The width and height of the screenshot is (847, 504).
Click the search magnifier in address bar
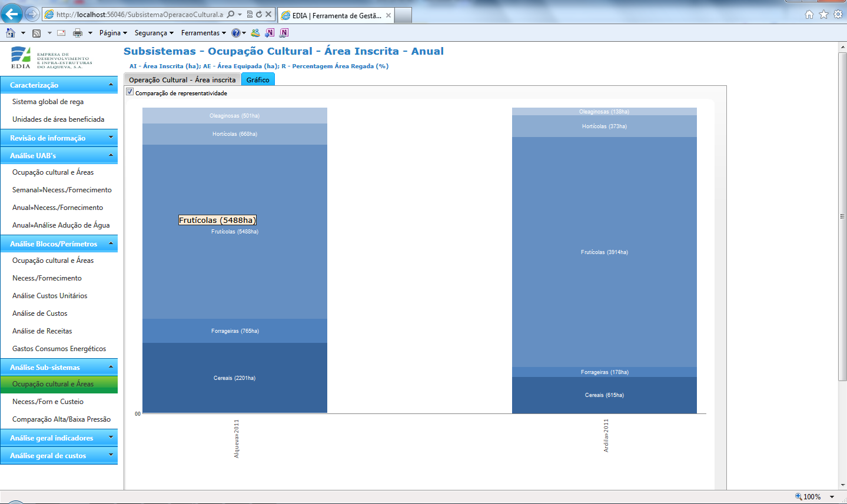[x=230, y=14]
